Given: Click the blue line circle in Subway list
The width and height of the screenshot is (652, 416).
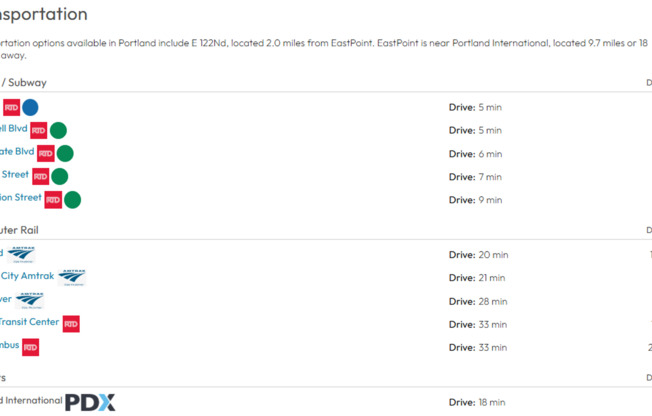Looking at the screenshot, I should pos(30,107).
